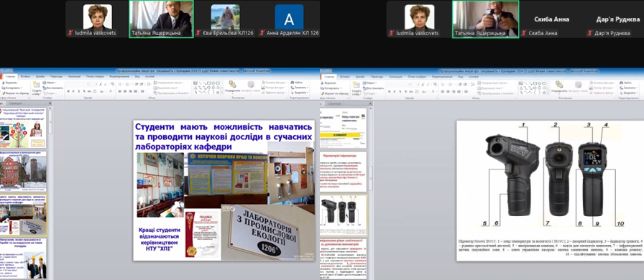Open font color in left PowerPoint window
This screenshot has height=280, width=644.
coord(111,91)
